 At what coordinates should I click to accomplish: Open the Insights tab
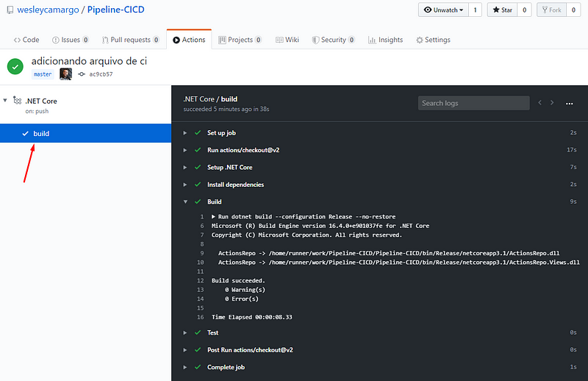(x=385, y=40)
